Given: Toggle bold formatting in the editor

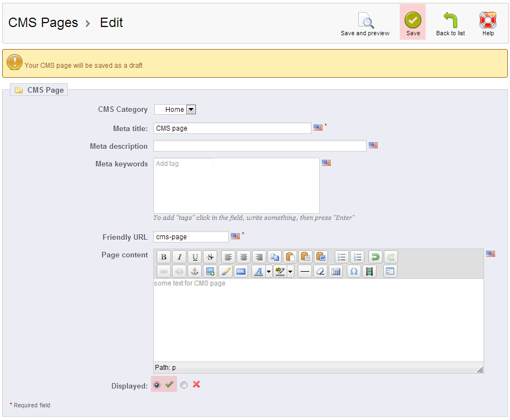Looking at the screenshot, I should point(163,257).
